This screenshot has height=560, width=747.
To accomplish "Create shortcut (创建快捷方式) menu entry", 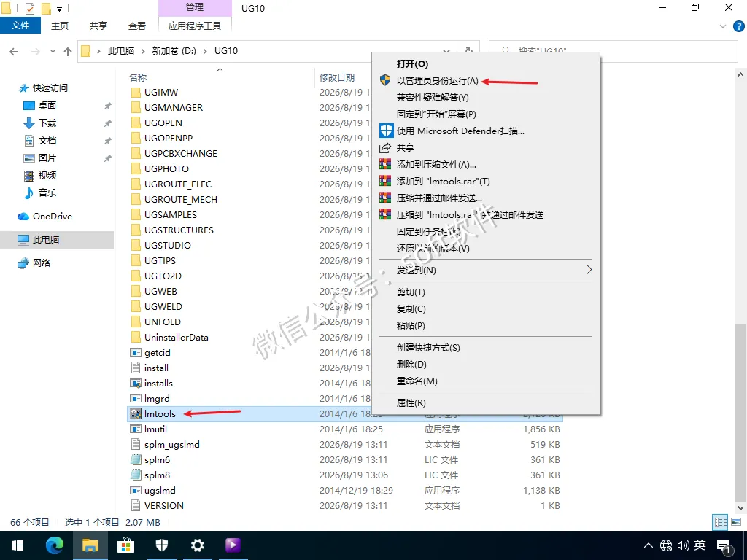I will click(427, 347).
